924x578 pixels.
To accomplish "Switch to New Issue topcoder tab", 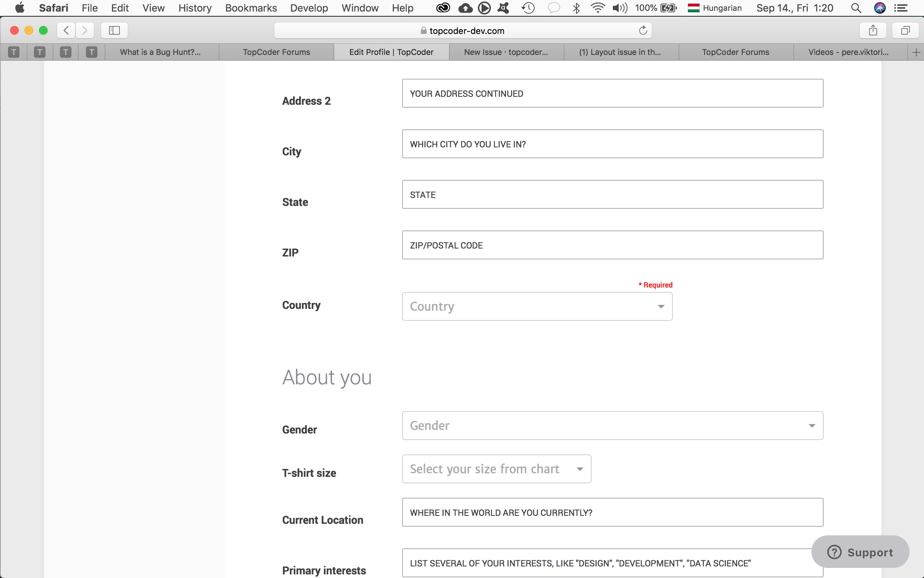I will [x=506, y=52].
